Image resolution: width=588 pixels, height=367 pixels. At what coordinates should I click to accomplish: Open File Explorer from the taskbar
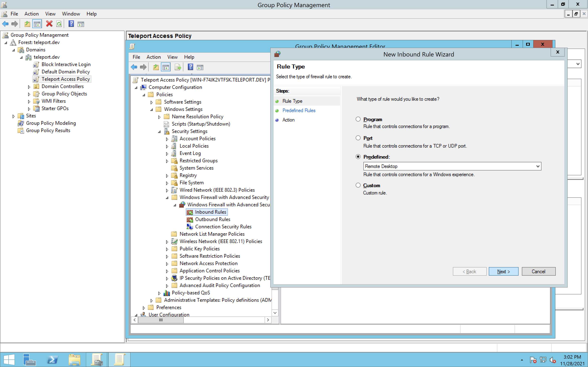coord(74,359)
